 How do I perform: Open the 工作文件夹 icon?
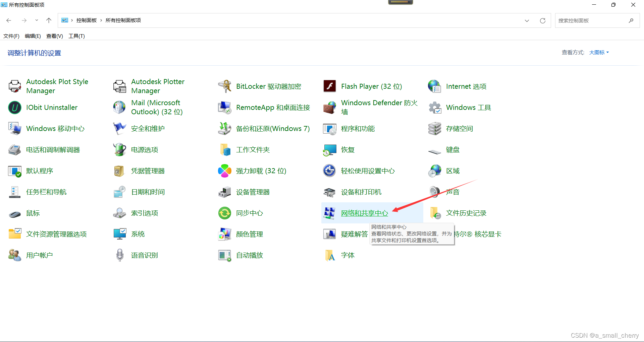tap(225, 150)
